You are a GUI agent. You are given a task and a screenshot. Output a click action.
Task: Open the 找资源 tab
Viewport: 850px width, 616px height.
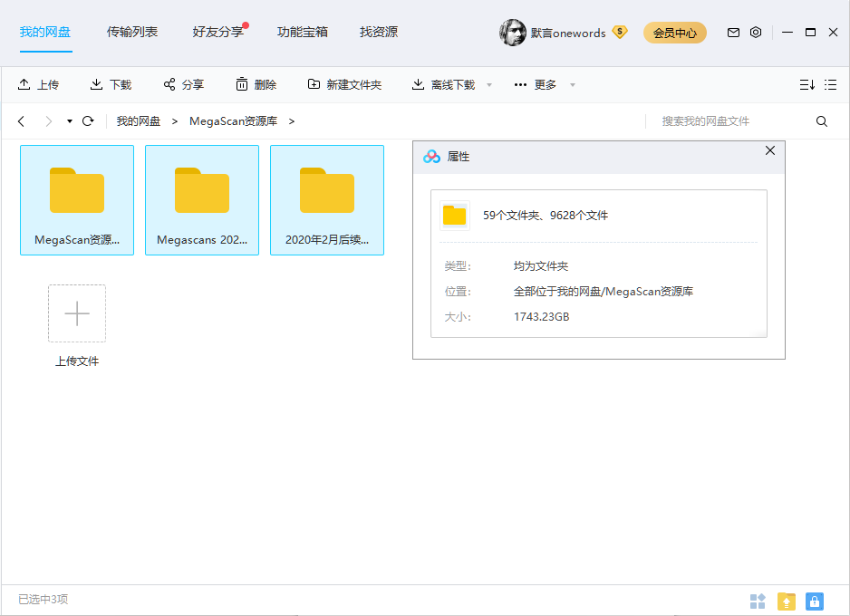379,32
